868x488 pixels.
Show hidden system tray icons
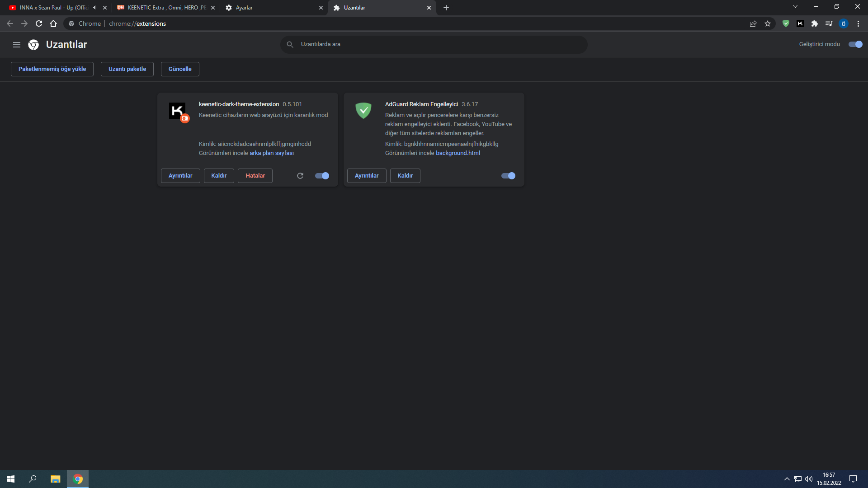coord(787,479)
